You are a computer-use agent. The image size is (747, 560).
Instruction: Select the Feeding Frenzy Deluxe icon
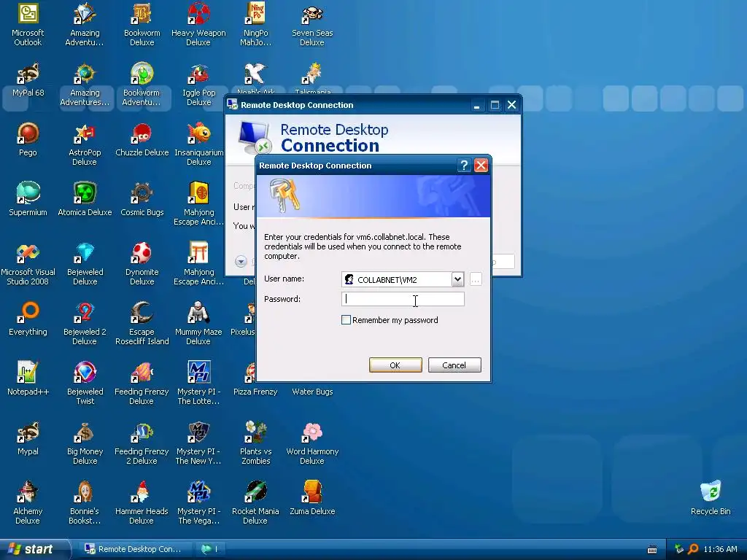[142, 384]
